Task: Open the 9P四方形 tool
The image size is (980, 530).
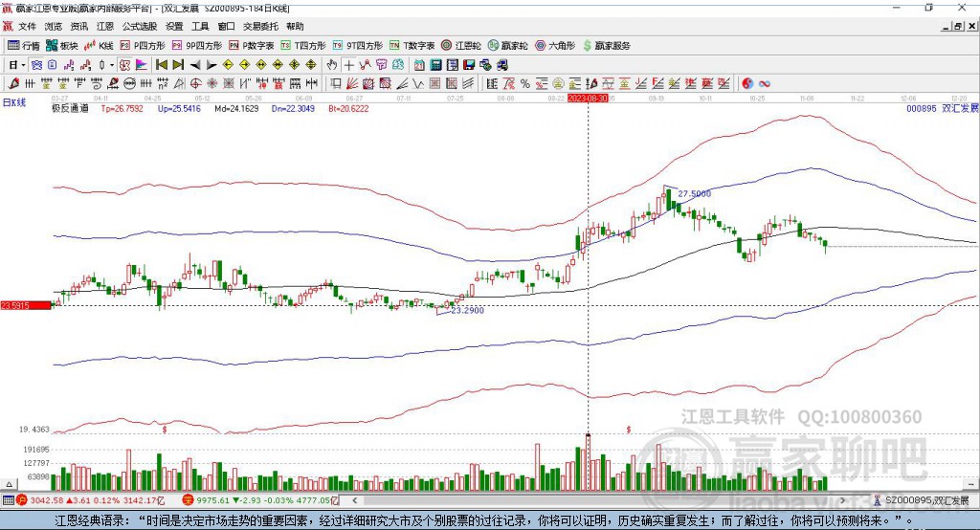Action: (x=197, y=46)
